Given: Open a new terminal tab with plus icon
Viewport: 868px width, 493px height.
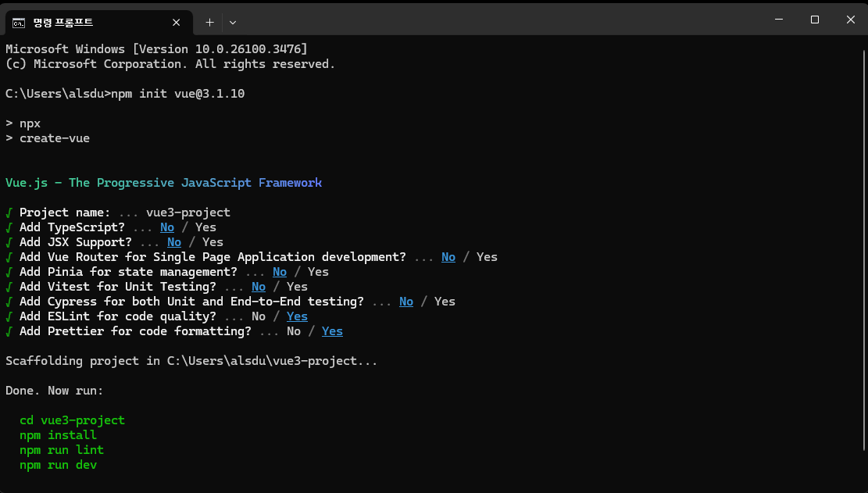Looking at the screenshot, I should pos(209,23).
